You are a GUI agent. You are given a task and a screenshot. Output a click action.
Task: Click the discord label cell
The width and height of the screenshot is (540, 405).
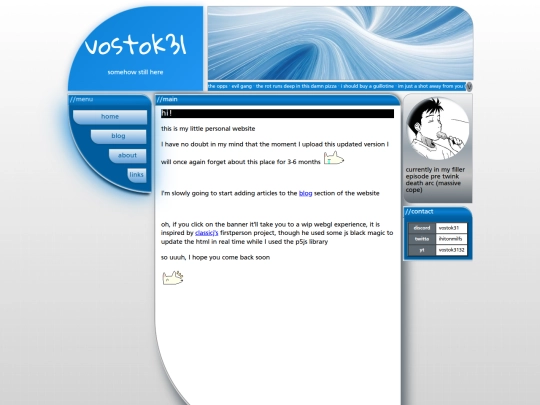(x=422, y=228)
